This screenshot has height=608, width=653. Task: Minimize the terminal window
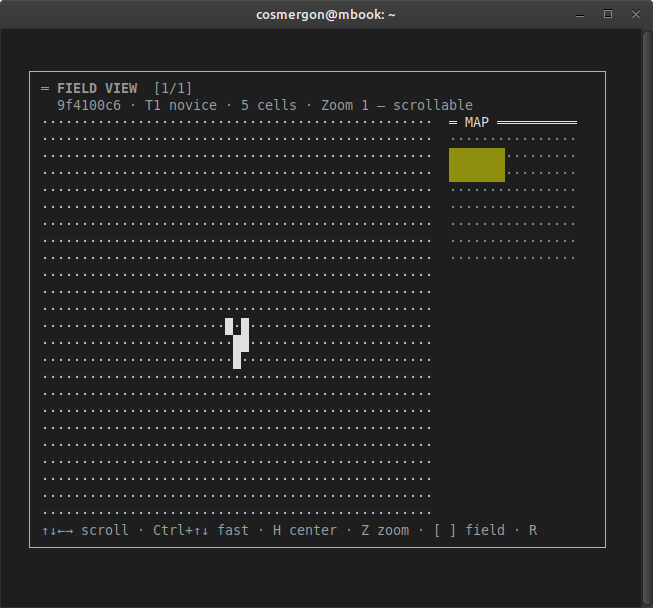pos(580,15)
